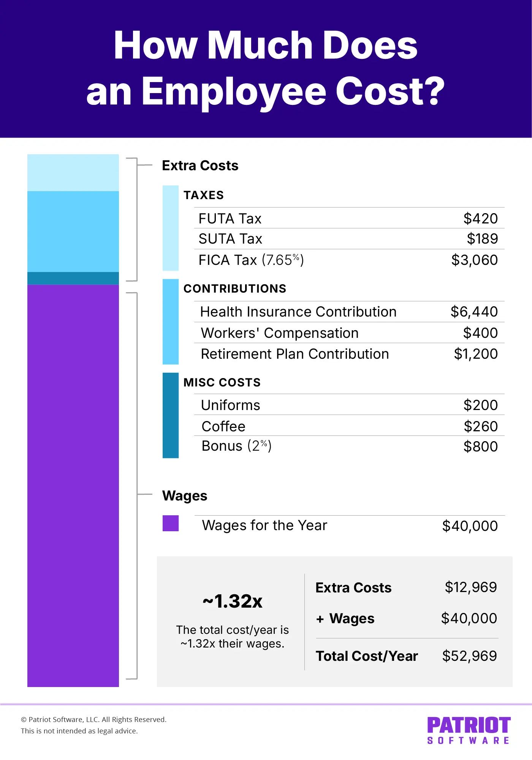Select the Workers' Compensation row label

coord(280,333)
